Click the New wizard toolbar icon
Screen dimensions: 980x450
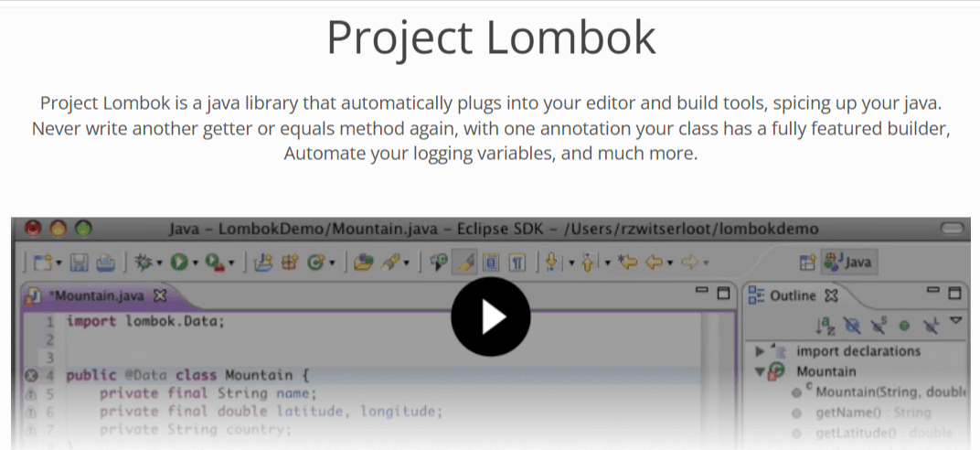(x=42, y=263)
